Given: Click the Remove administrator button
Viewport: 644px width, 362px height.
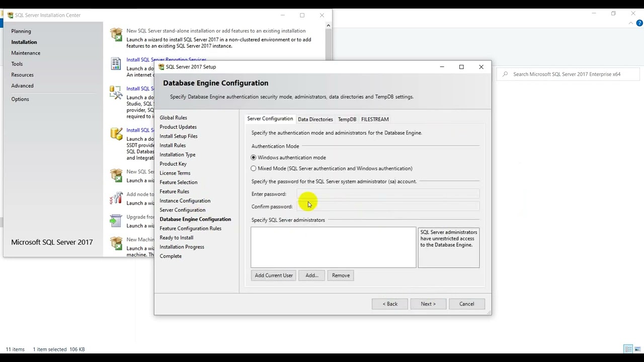Looking at the screenshot, I should click(x=341, y=276).
